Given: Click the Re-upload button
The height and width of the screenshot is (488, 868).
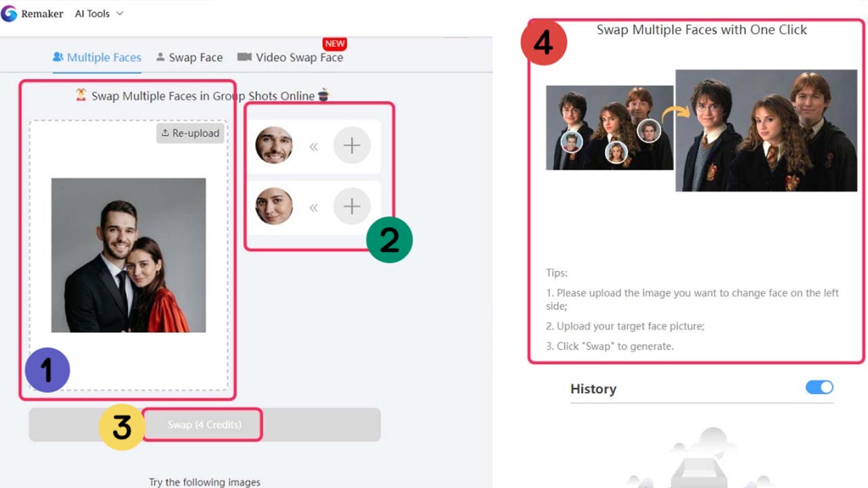Looking at the screenshot, I should (191, 133).
